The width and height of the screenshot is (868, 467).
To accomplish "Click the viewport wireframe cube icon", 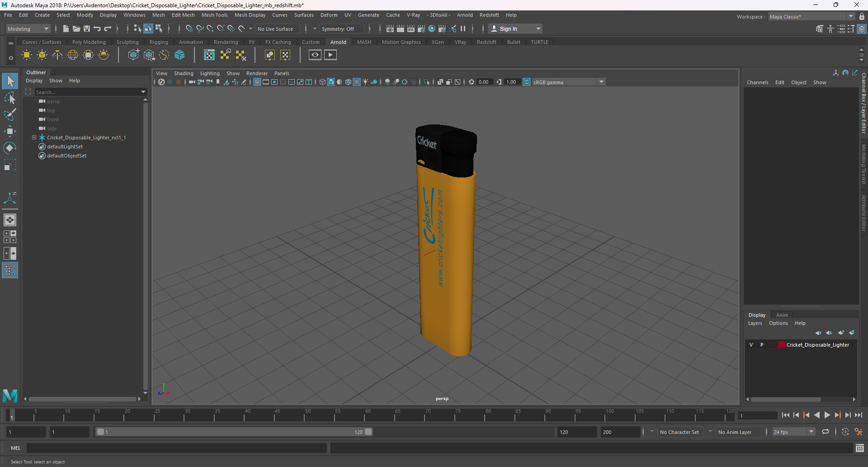I will point(322,82).
